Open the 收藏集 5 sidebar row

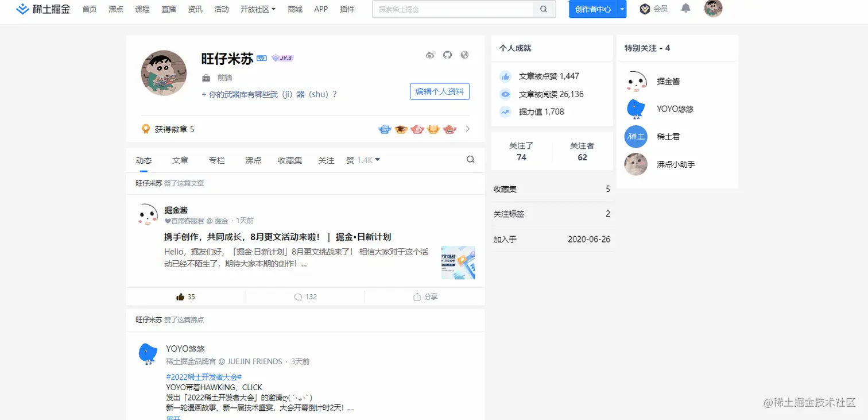coord(552,189)
